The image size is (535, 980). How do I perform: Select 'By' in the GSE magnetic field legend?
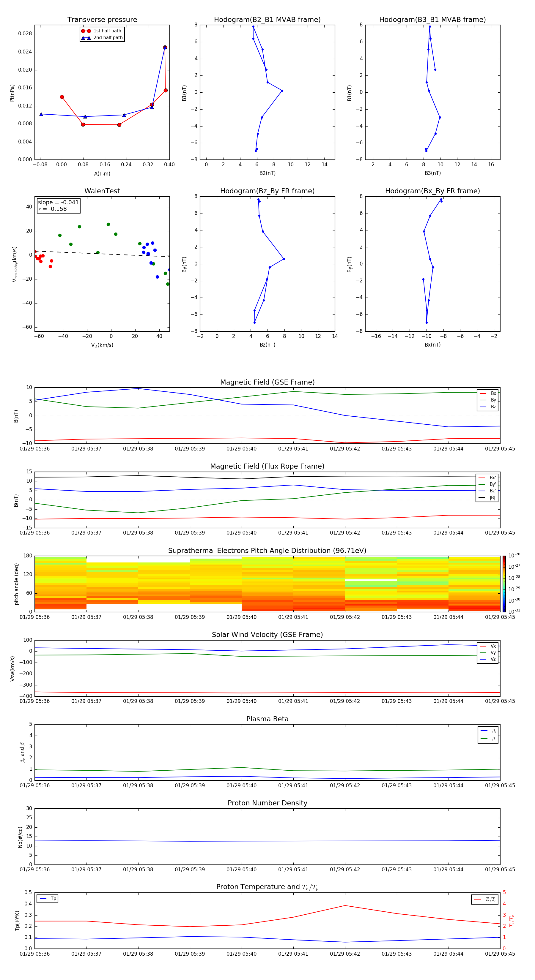pyautogui.click(x=488, y=400)
